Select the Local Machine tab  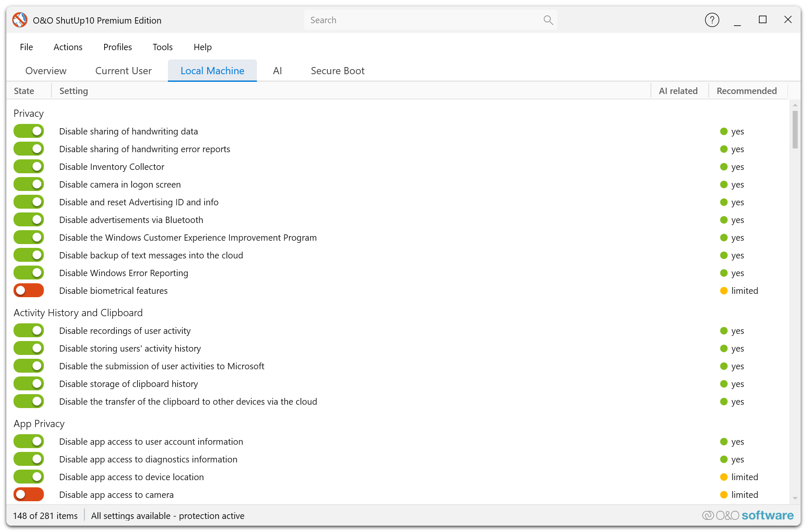coord(212,70)
